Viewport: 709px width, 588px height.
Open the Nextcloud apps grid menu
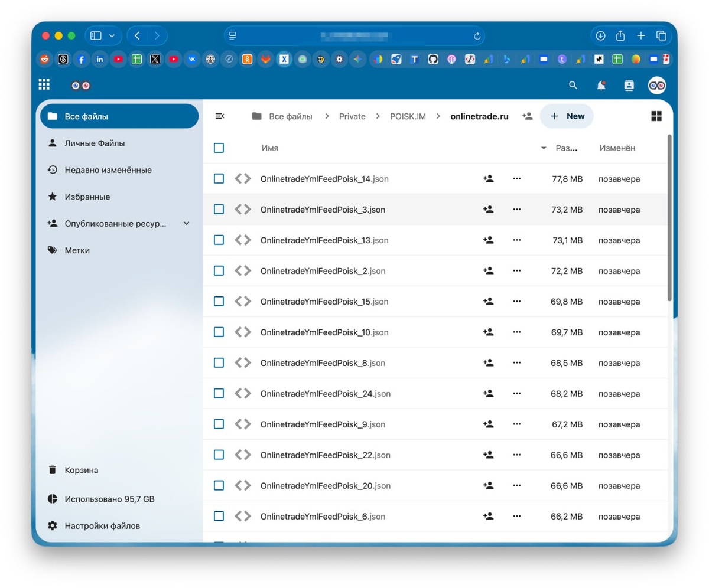pos(44,84)
